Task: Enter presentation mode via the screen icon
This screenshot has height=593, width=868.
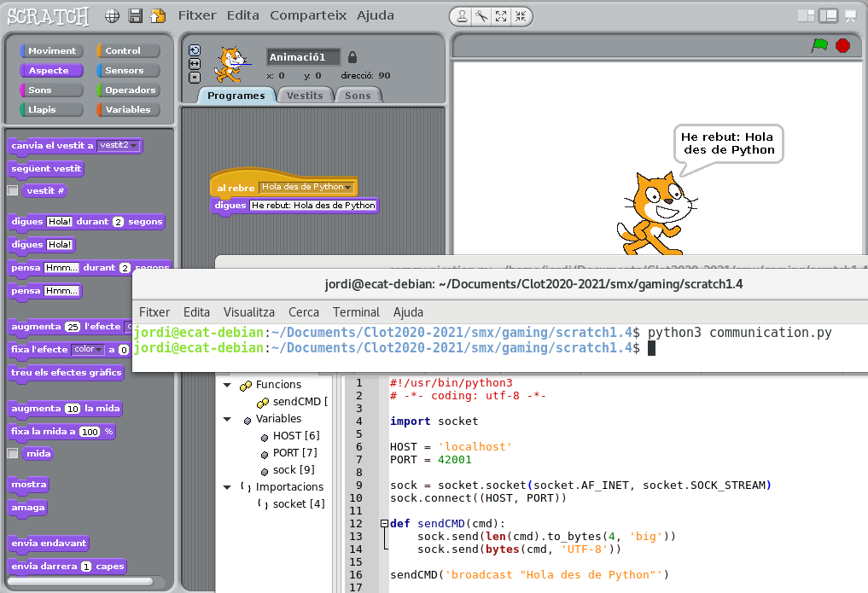Action: 850,16
